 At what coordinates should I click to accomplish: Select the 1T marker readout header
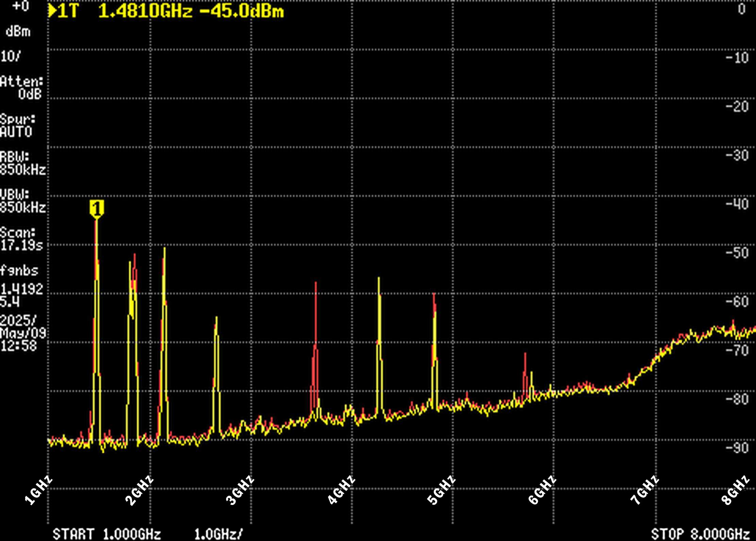[67, 11]
